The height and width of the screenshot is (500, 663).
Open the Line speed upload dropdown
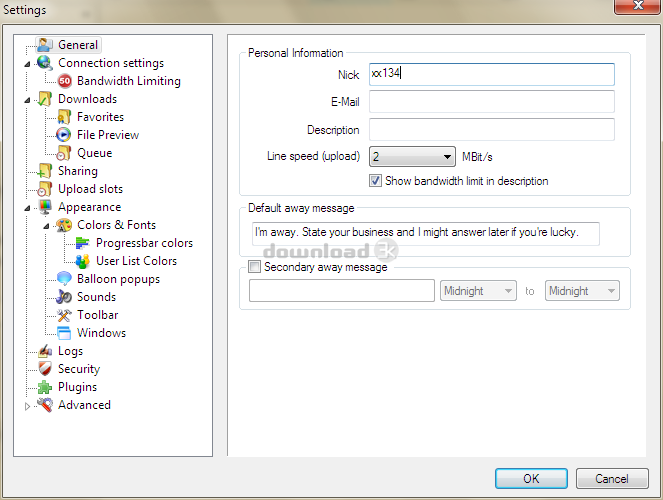pos(412,156)
